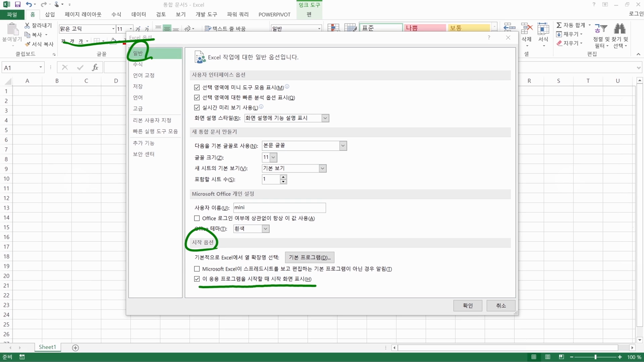This screenshot has width=644, height=362.
Task: Open the Office theme (흰색) dropdown
Action: click(x=265, y=229)
